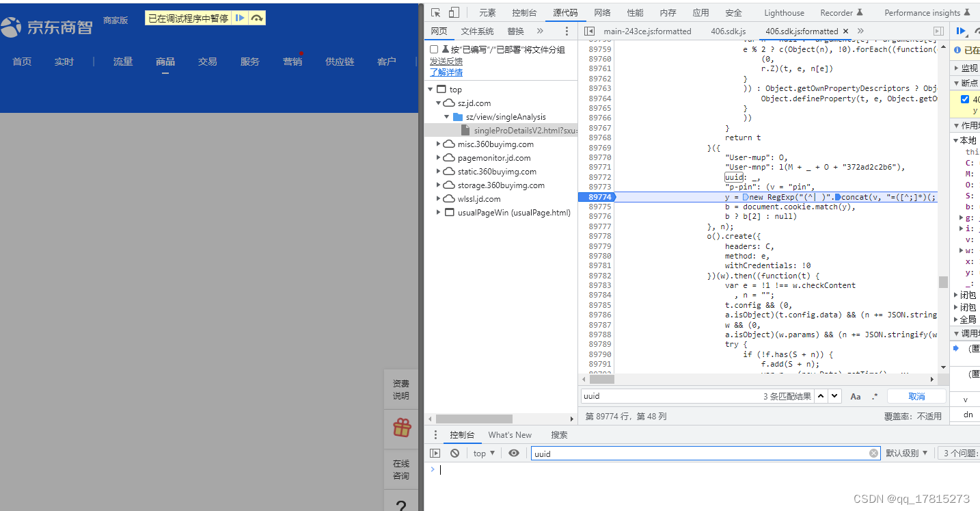
Task: Click step over icon in the paused banner
Action: coord(256,18)
